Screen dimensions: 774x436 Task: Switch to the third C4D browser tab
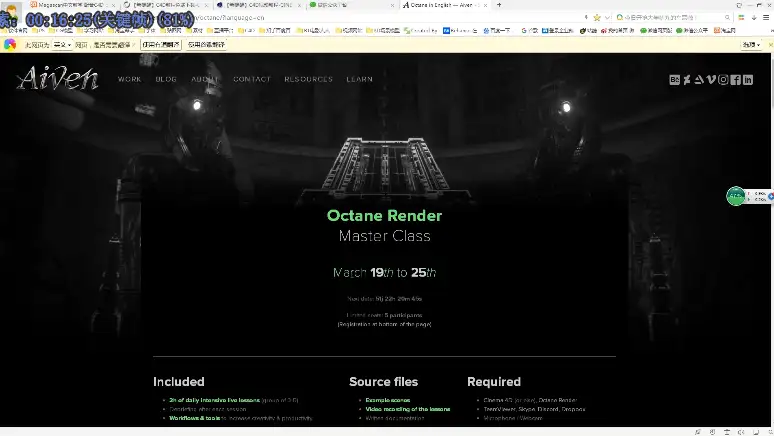click(259, 5)
